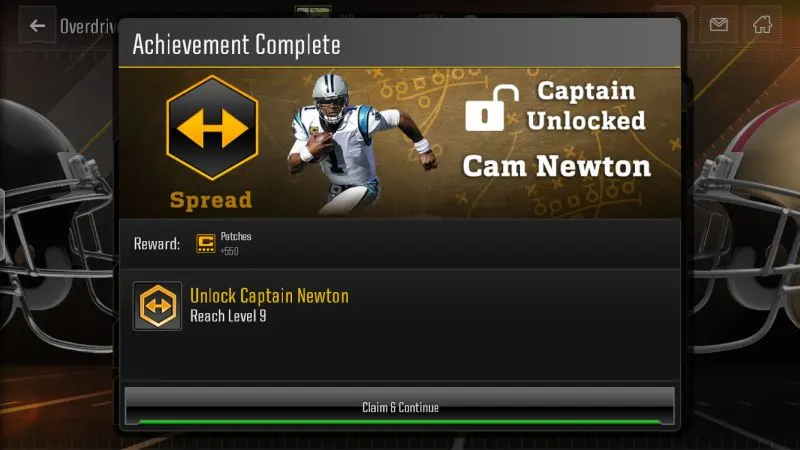This screenshot has height=450, width=800.
Task: Tap the Unlock Captain Newton achievement icon
Action: click(157, 306)
